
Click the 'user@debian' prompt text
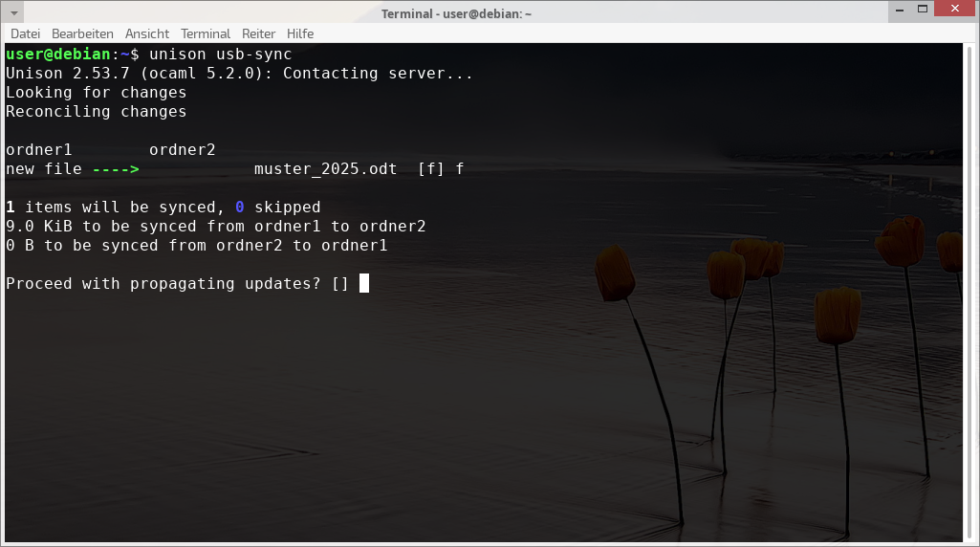tap(58, 55)
